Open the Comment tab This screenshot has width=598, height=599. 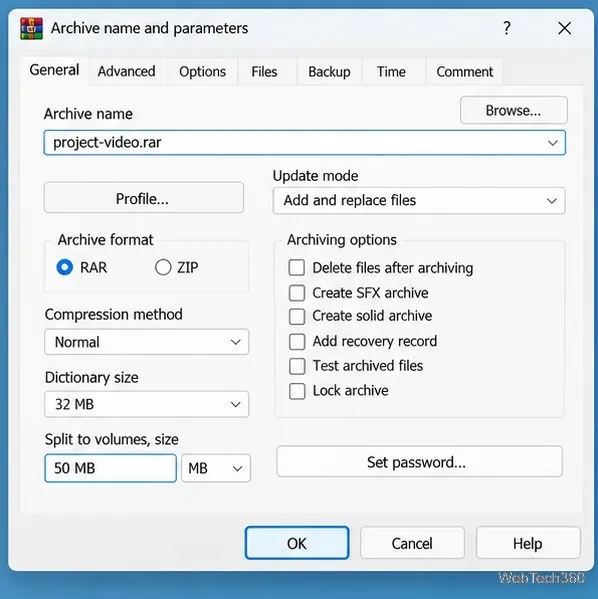tap(465, 72)
